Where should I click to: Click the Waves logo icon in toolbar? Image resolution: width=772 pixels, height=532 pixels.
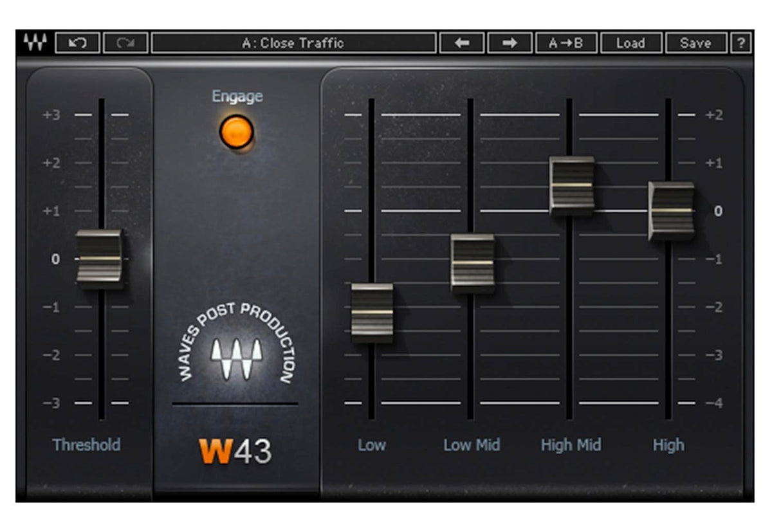pyautogui.click(x=35, y=43)
